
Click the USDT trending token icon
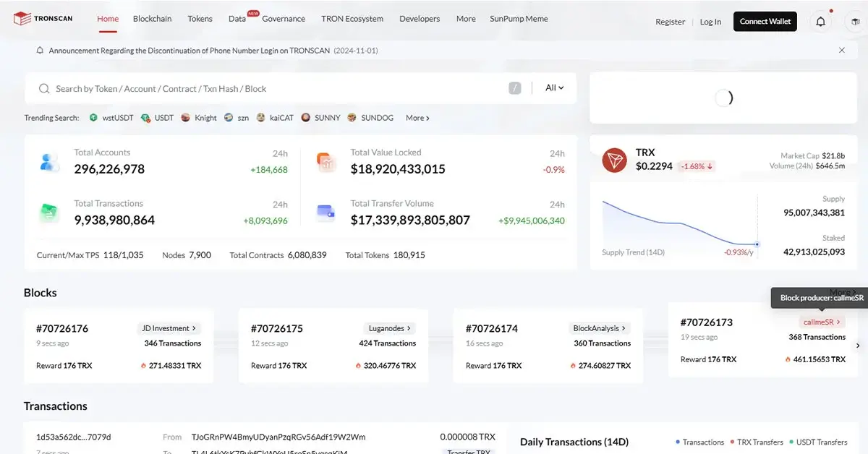[x=146, y=118]
